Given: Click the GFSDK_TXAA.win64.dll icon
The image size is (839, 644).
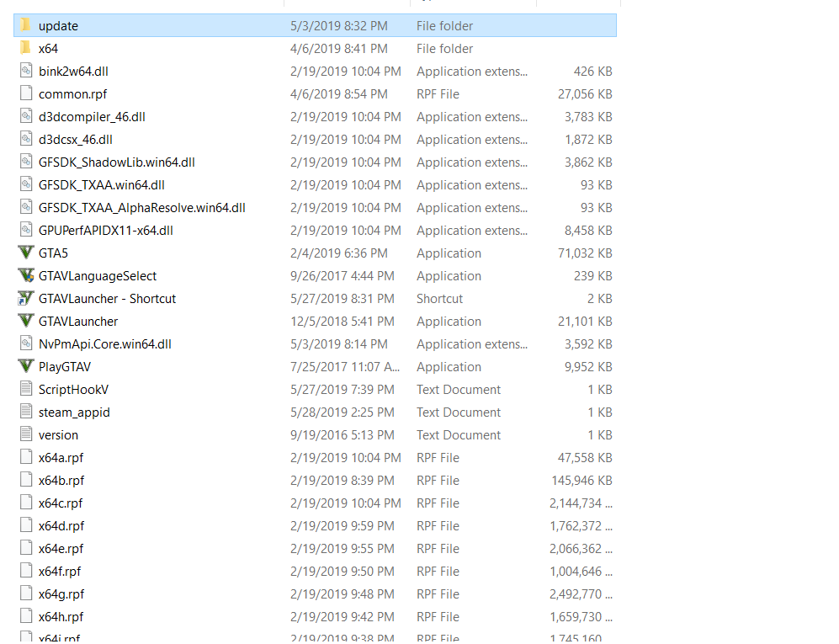Looking at the screenshot, I should pos(26,184).
